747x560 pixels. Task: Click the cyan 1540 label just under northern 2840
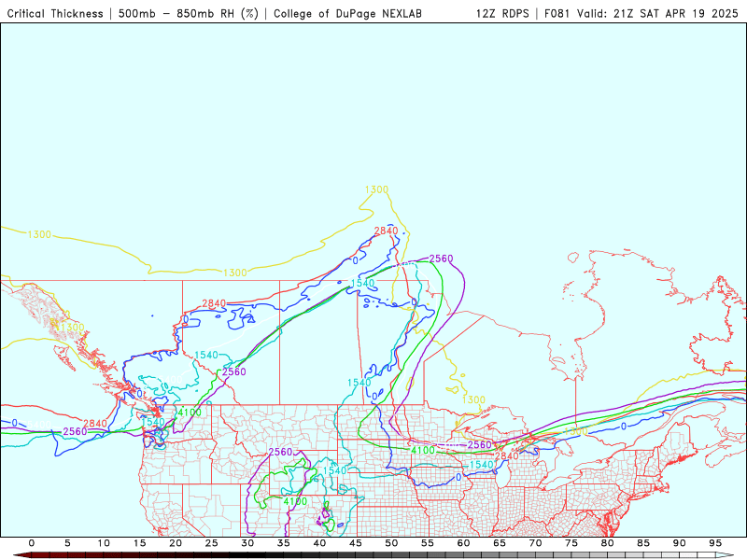click(x=362, y=284)
